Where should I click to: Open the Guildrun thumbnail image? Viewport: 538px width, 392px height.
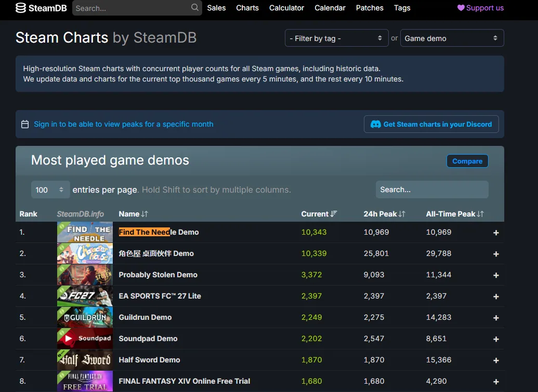[x=85, y=317]
